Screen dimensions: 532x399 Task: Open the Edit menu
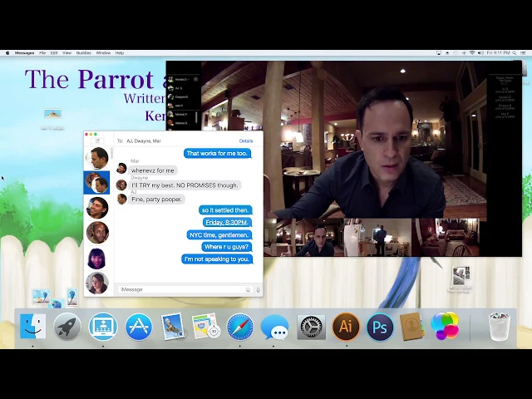click(54, 53)
